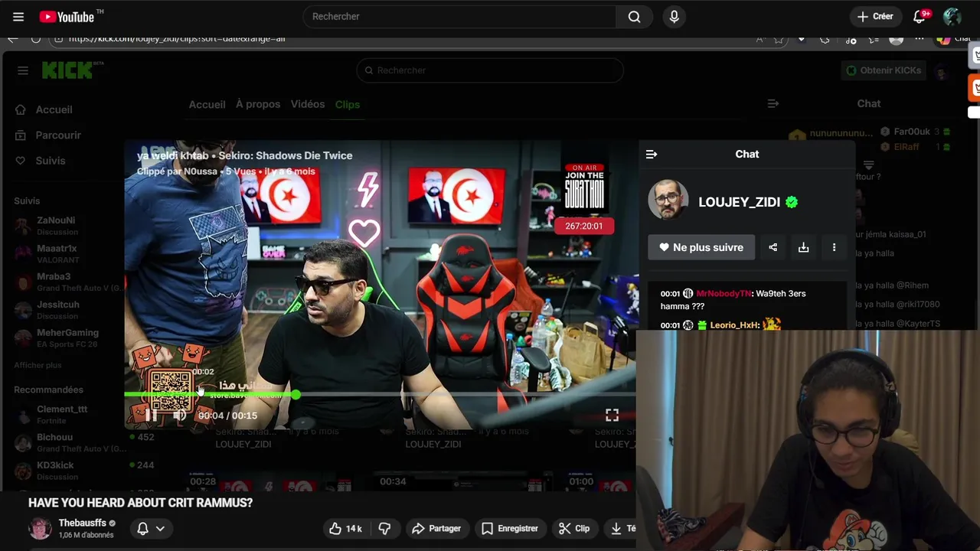
Task: Click the LOUJEY_ZIDI channel name
Action: [x=740, y=202]
